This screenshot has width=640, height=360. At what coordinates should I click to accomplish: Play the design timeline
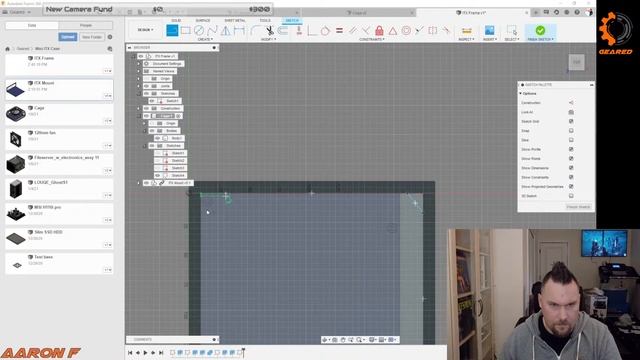coord(145,352)
